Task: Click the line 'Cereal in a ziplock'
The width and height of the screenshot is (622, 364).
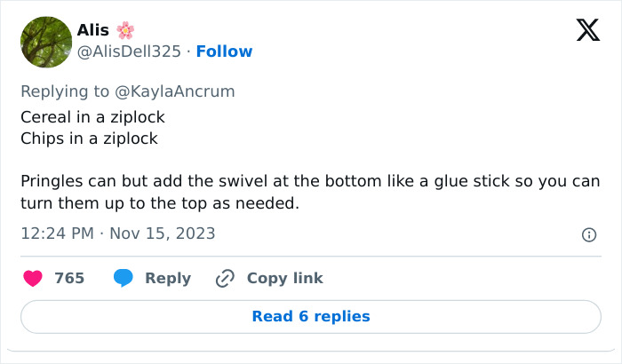Action: coord(92,116)
